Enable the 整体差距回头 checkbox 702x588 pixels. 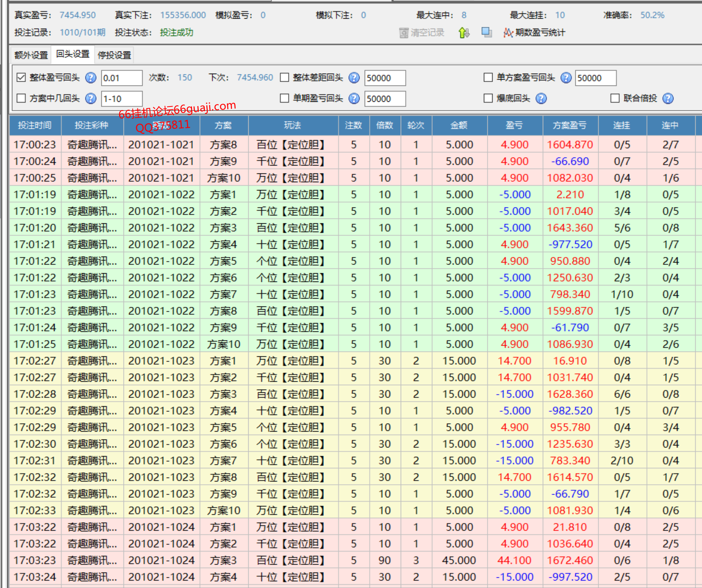pos(284,77)
